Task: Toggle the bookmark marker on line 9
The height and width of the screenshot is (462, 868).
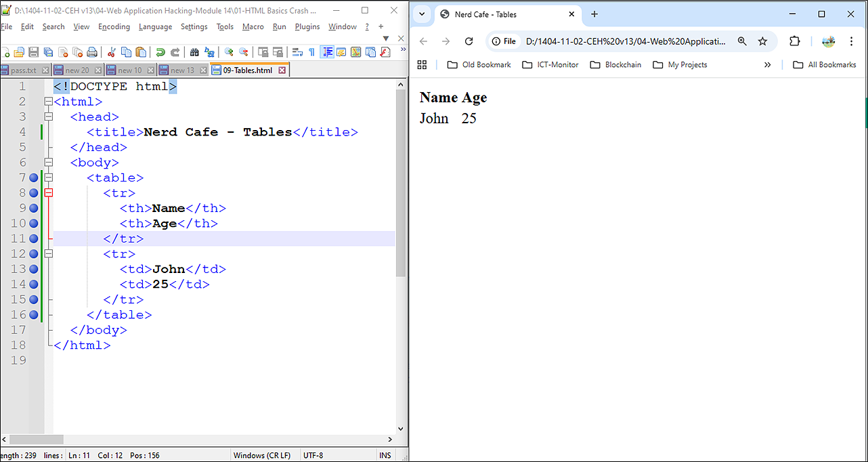Action: pos(34,208)
